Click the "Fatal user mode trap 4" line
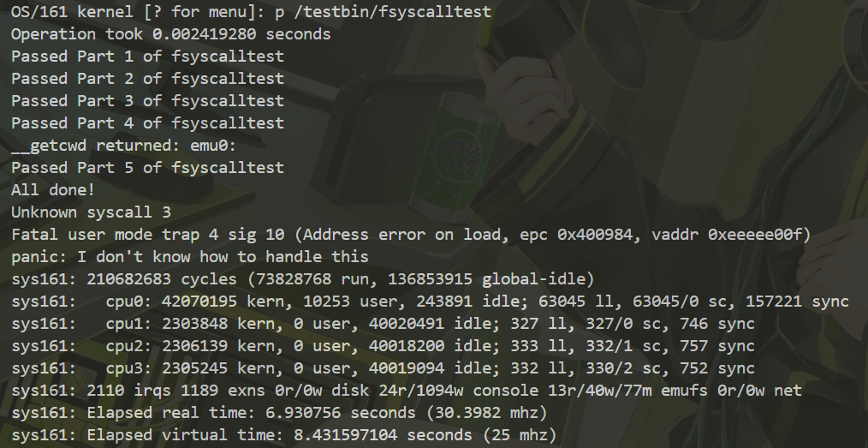868x448 pixels. click(411, 234)
